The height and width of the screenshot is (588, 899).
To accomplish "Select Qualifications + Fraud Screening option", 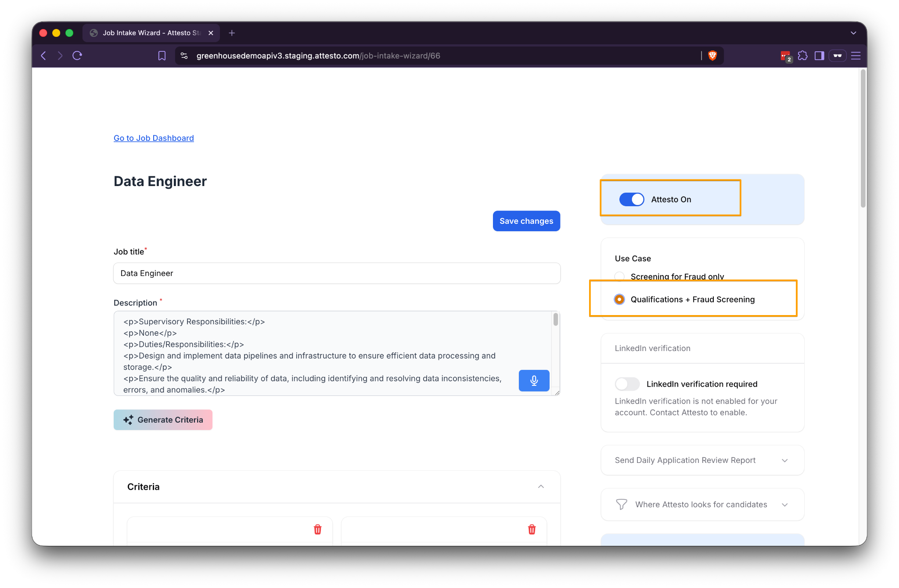I will (x=619, y=299).
